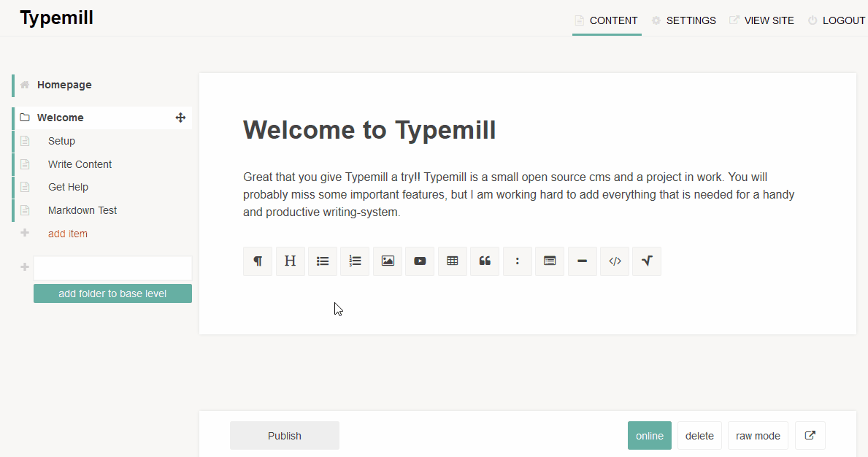Insert a table block
The image size is (868, 457).
coord(453,261)
